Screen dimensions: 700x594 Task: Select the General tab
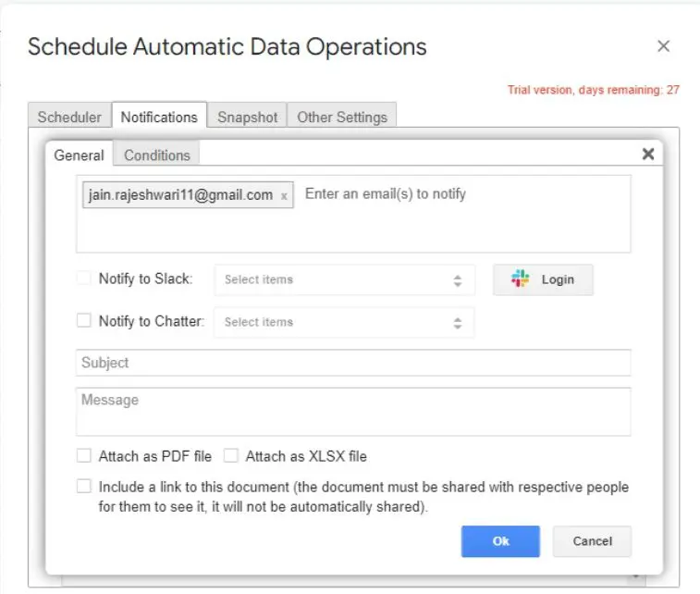click(79, 155)
